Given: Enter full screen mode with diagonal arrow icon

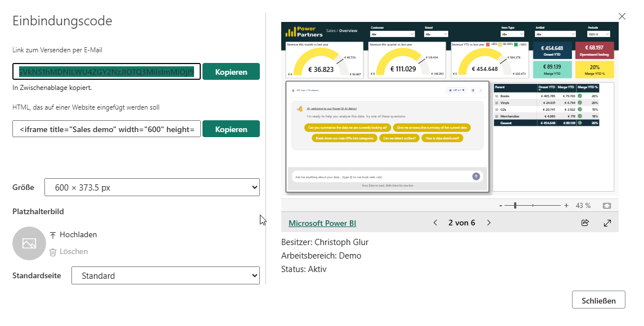Looking at the screenshot, I should coord(607,223).
